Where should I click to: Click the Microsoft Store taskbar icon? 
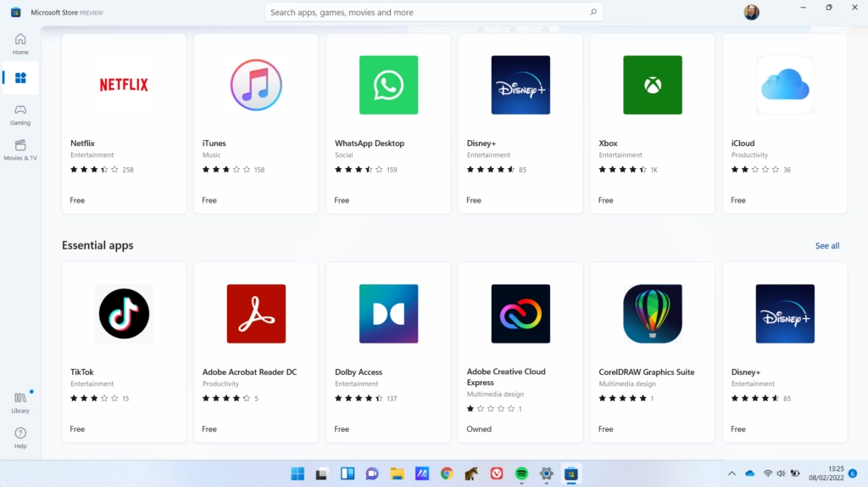click(571, 473)
